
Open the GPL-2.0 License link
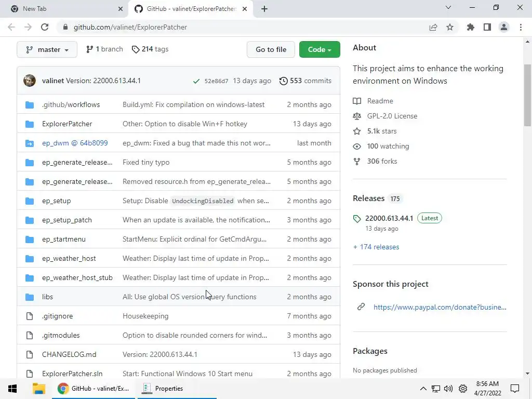(x=385, y=116)
